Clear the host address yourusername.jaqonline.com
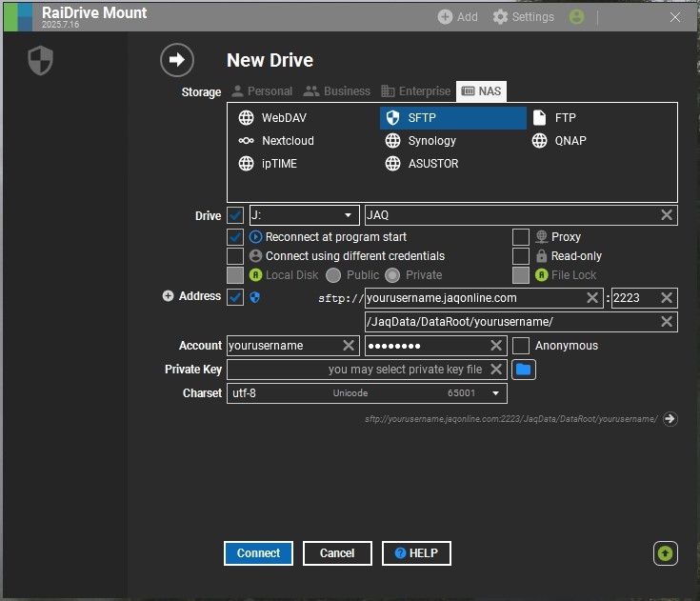Image resolution: width=700 pixels, height=601 pixels. (592, 298)
